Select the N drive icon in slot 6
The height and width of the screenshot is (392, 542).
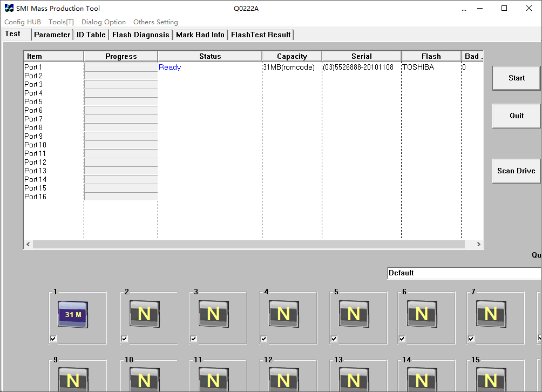[x=422, y=314]
